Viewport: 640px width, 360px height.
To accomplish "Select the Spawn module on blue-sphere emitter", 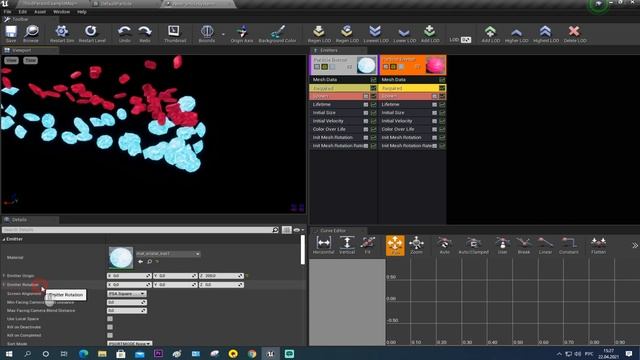I will (343, 96).
